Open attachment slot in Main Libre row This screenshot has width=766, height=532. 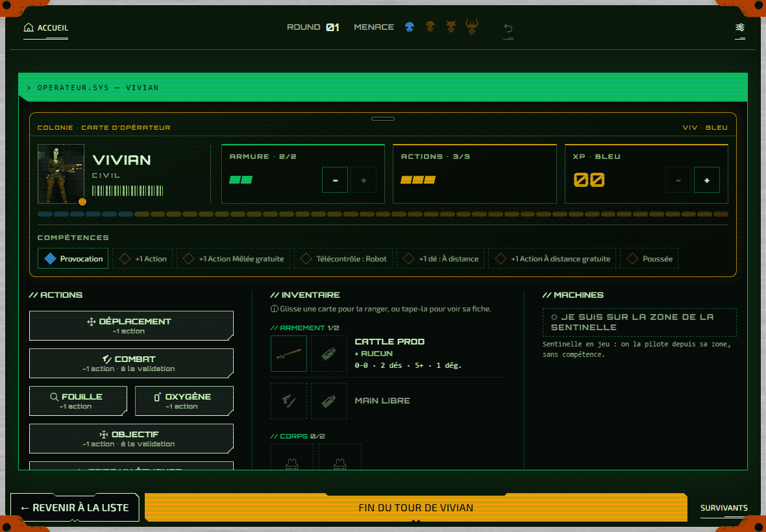coord(328,401)
